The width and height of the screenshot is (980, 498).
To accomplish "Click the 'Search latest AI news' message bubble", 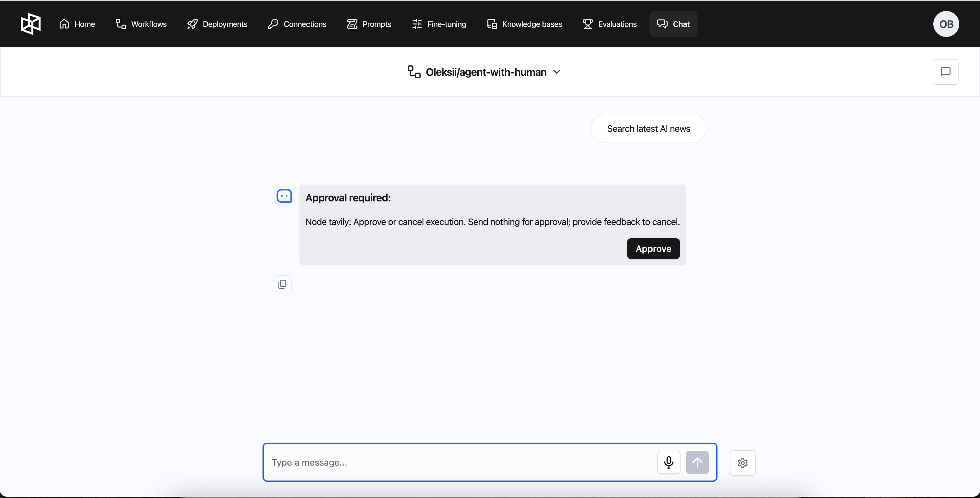I will click(648, 129).
